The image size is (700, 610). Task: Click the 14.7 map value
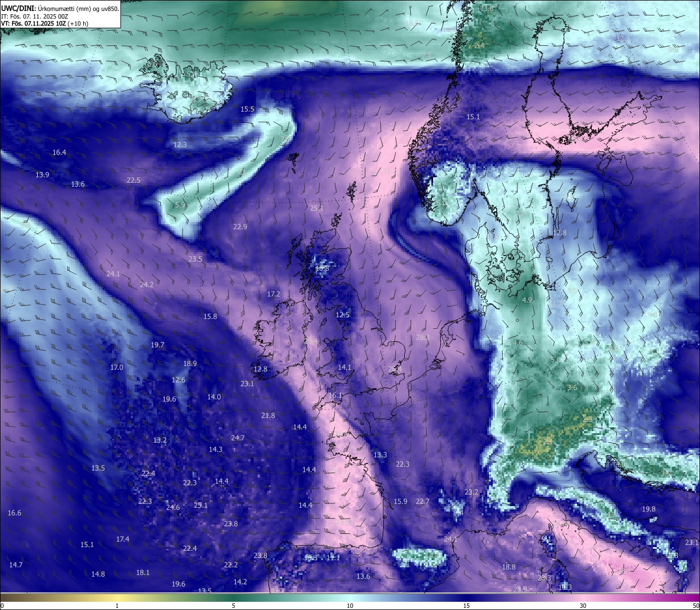click(16, 565)
